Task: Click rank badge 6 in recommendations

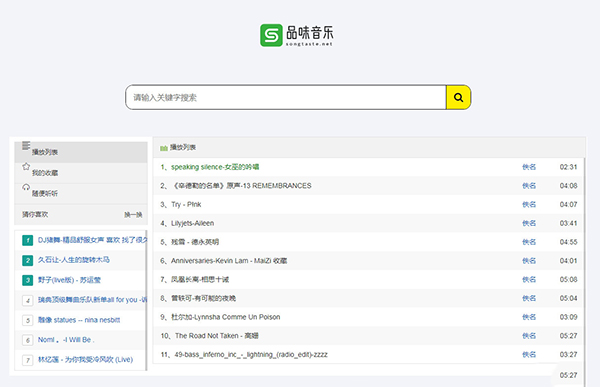Action: coord(28,340)
